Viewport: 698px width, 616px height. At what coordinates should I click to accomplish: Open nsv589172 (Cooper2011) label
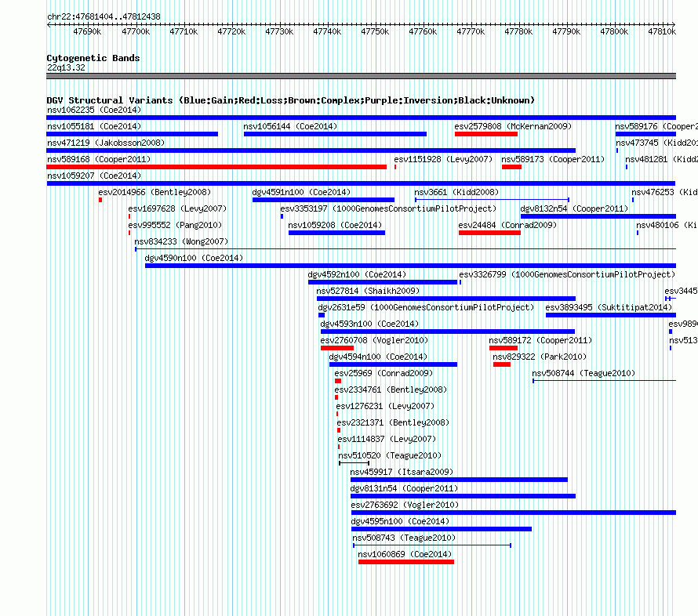point(540,340)
